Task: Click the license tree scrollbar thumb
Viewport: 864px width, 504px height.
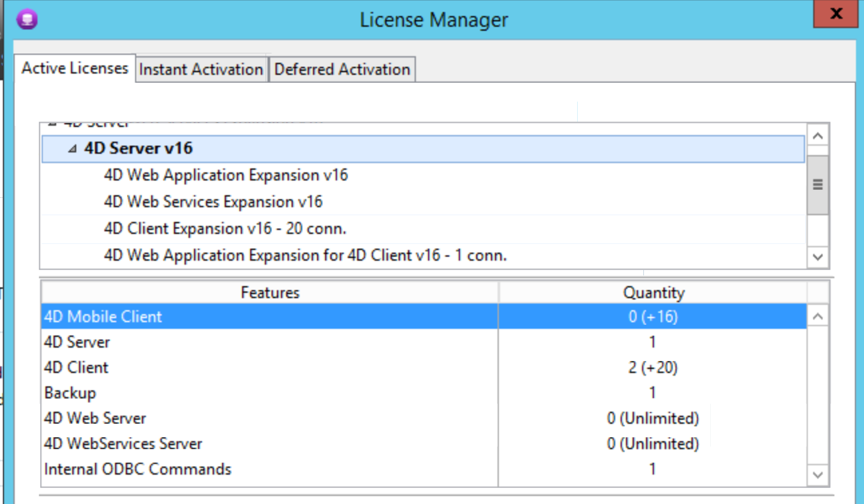Action: [x=818, y=185]
